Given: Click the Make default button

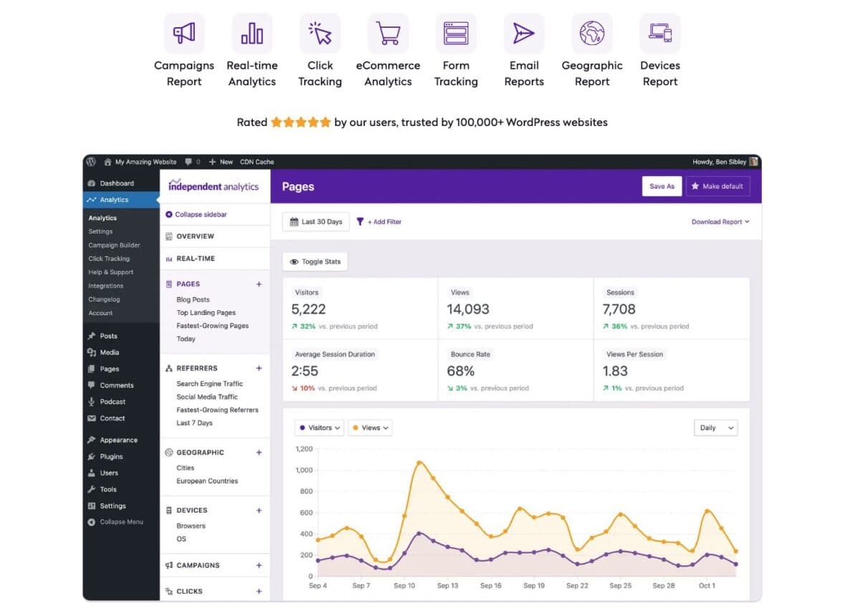Looking at the screenshot, I should (x=717, y=186).
